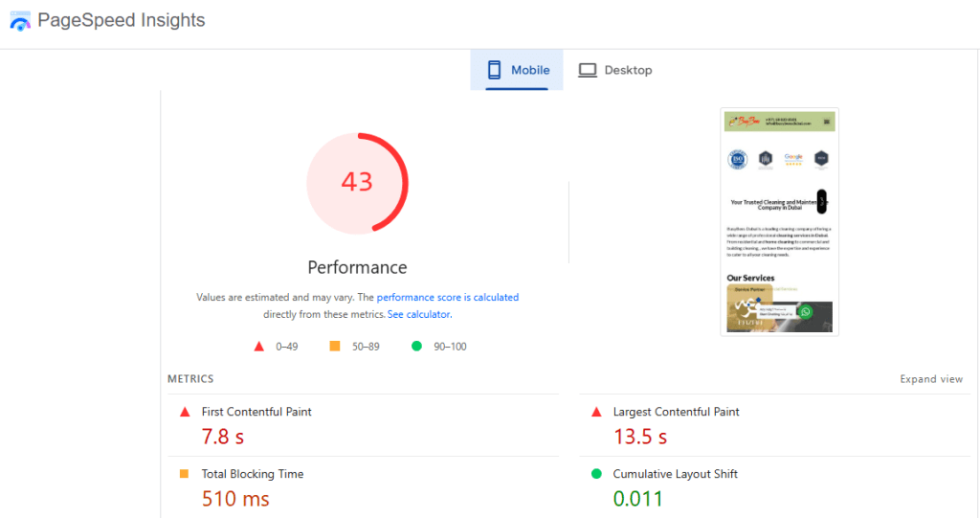
Task: Click the hamburger menu icon in thumbnail
Action: (x=826, y=122)
